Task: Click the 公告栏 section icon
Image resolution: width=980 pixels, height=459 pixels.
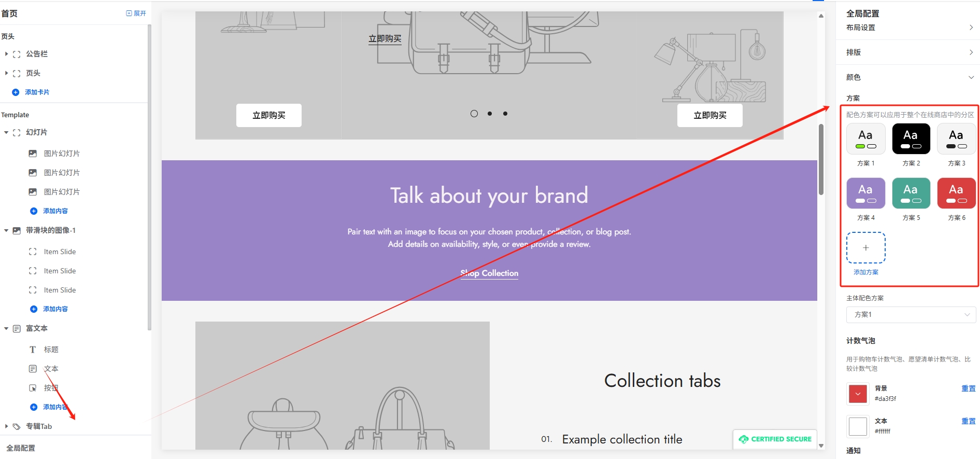Action: pos(17,54)
